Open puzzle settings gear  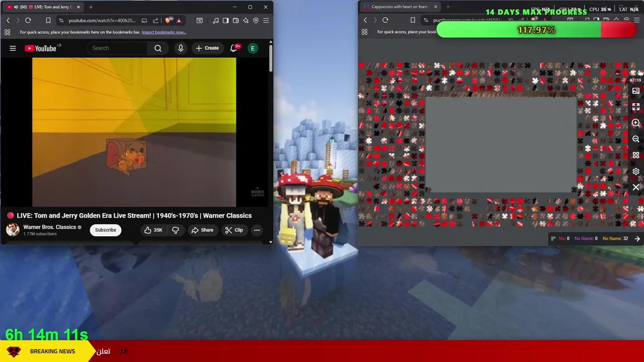636,171
